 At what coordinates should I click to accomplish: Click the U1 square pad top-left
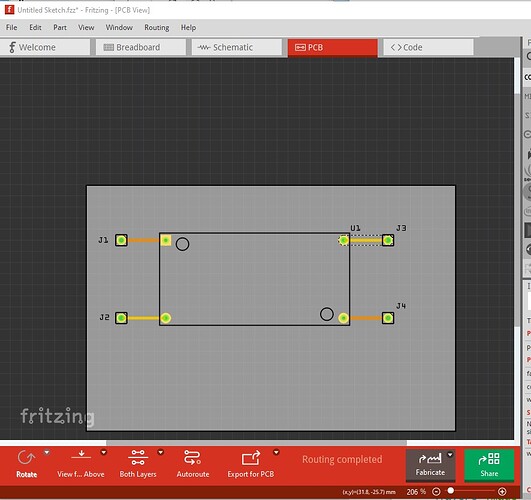[166, 240]
